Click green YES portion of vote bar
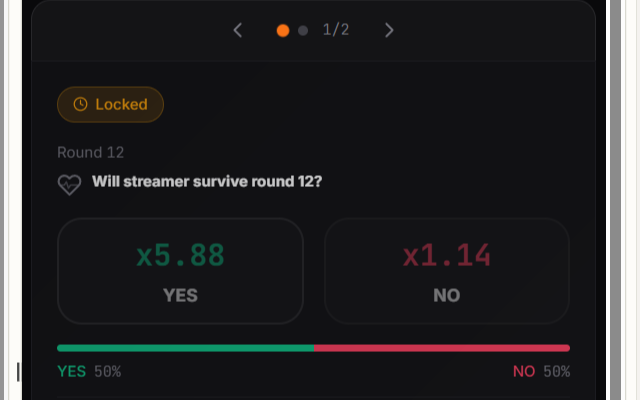Viewport: 640px width, 400px height. pos(185,348)
